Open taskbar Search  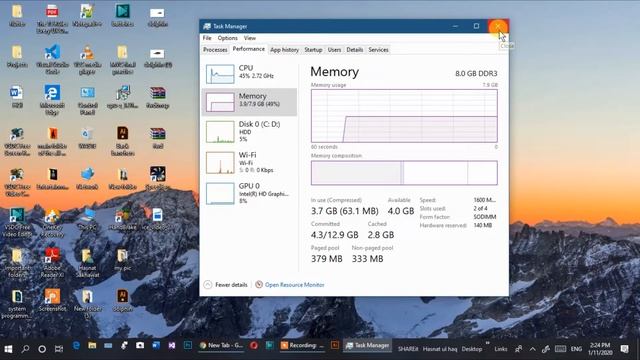point(25,349)
